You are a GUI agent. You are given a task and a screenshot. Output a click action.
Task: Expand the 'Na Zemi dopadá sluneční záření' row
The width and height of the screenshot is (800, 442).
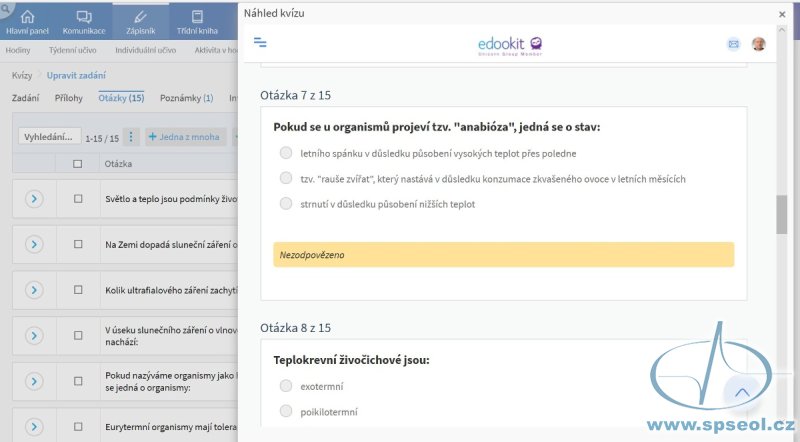coord(34,244)
